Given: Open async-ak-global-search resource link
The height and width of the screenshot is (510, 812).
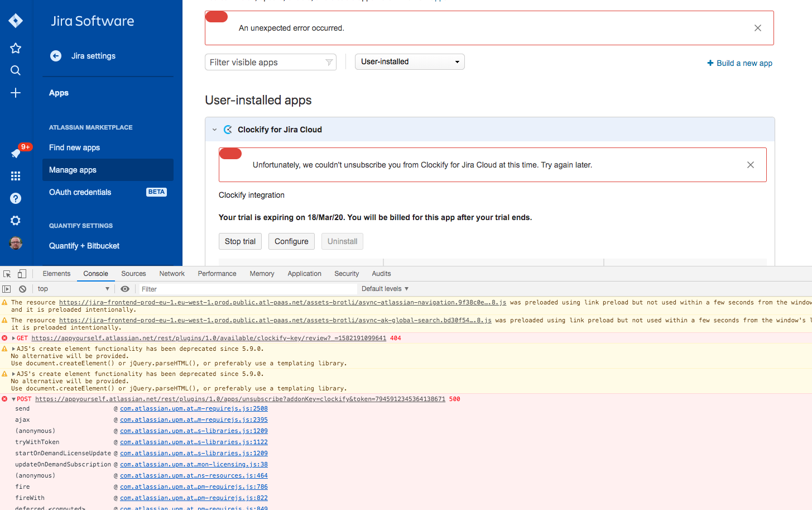Looking at the screenshot, I should point(275,320).
